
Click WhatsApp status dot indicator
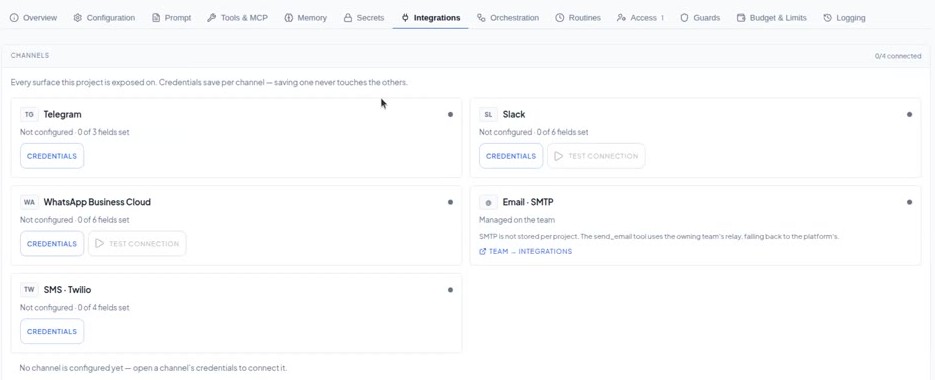[450, 202]
